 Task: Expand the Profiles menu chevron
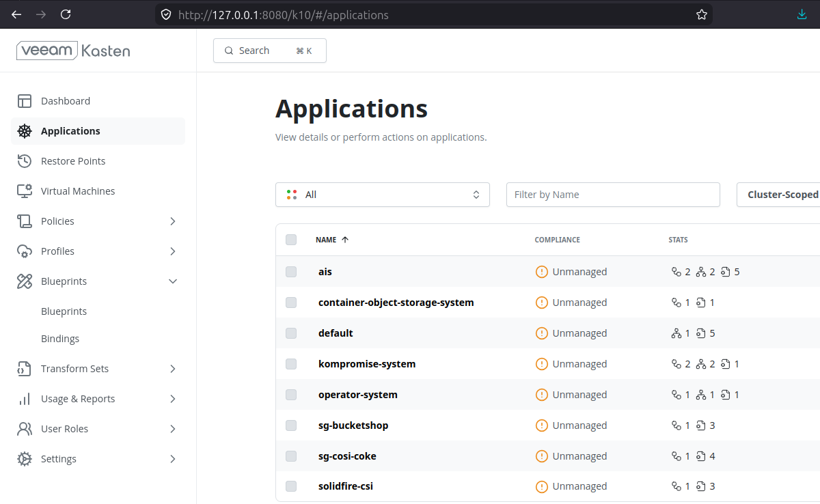[x=173, y=251]
